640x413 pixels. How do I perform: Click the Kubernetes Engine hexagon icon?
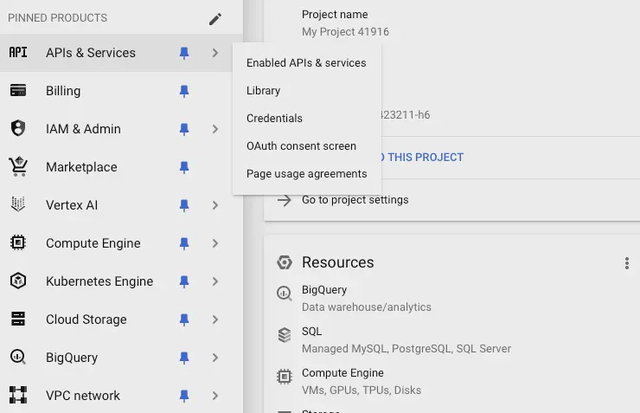(18, 281)
